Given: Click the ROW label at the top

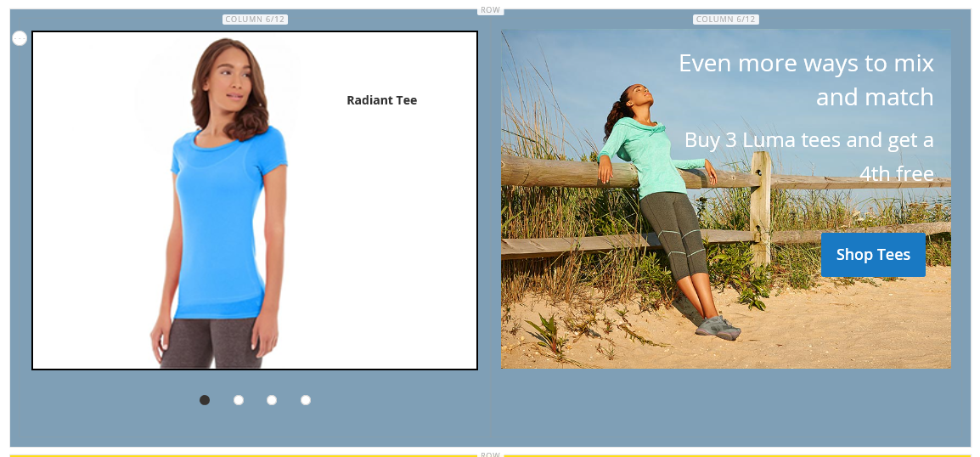Looking at the screenshot, I should point(491,11).
